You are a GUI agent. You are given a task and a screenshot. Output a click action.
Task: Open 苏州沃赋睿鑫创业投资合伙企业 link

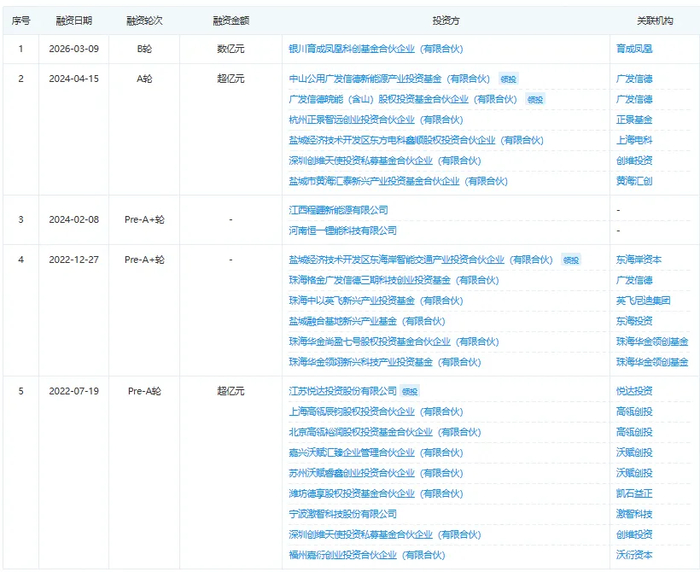coord(376,473)
